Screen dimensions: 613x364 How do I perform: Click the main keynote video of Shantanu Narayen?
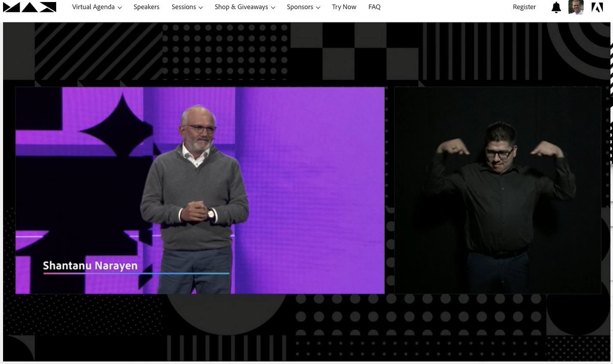point(200,190)
